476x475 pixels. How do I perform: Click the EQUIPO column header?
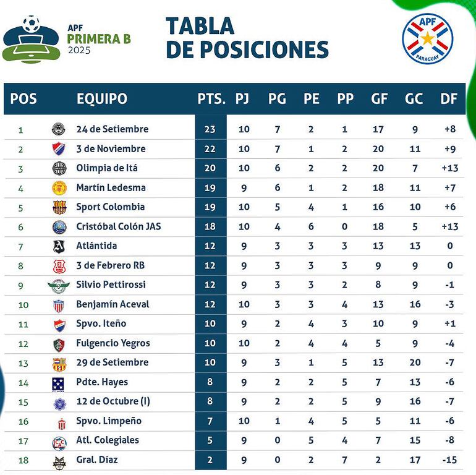point(102,99)
